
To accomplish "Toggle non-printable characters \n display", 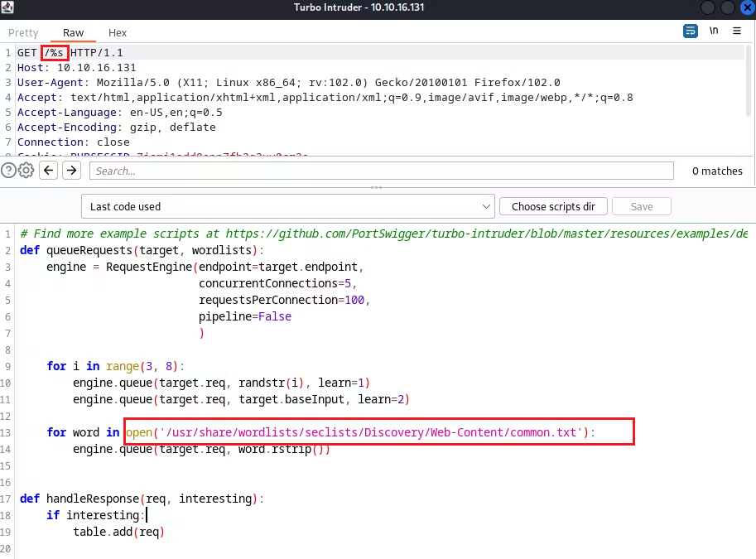I will pos(714,31).
